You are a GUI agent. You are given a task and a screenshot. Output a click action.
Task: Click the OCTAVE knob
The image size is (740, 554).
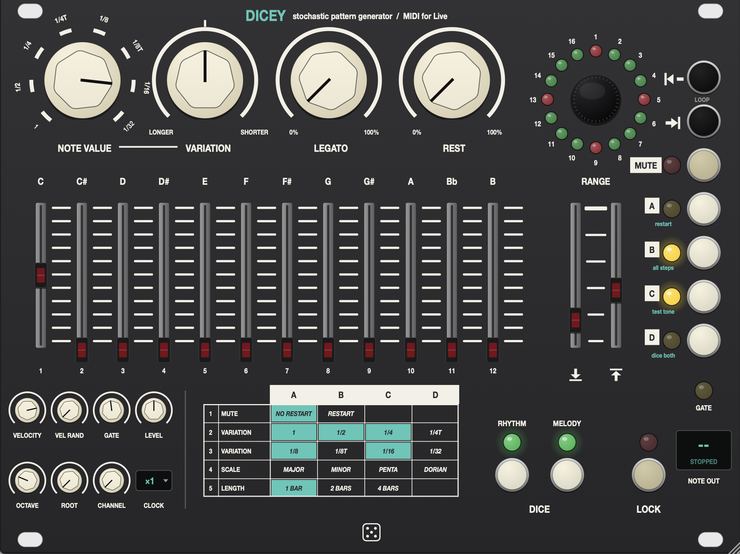pos(26,480)
